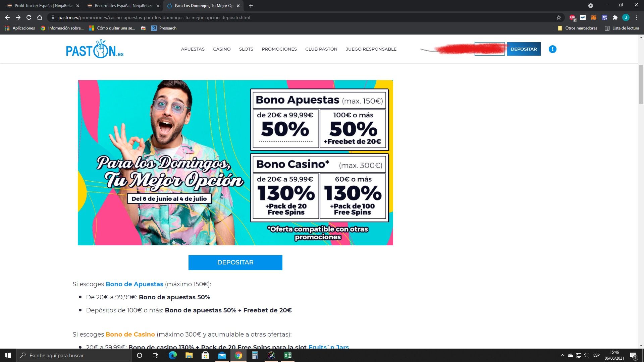The width and height of the screenshot is (644, 362).
Task: Open the Adblock Plus extension icon
Action: [x=572, y=17]
